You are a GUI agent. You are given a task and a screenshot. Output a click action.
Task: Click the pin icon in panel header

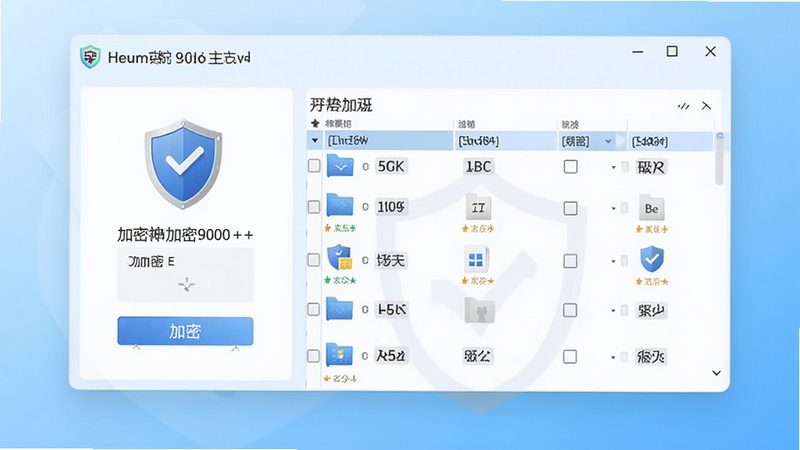pos(683,106)
